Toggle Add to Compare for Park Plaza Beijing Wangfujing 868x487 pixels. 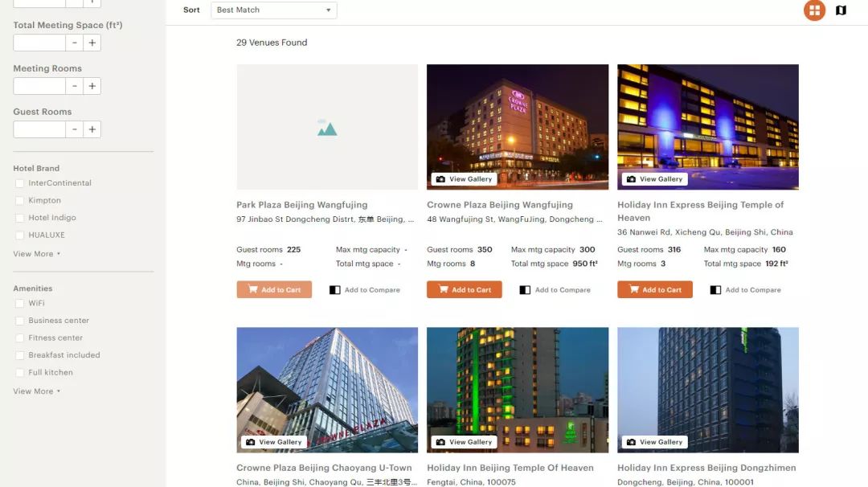pos(365,290)
